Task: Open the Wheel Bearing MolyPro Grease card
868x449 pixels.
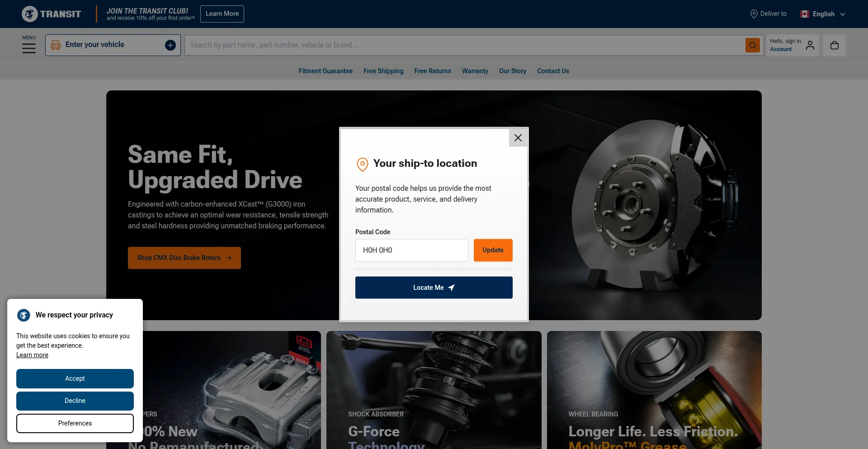Action: pyautogui.click(x=654, y=390)
